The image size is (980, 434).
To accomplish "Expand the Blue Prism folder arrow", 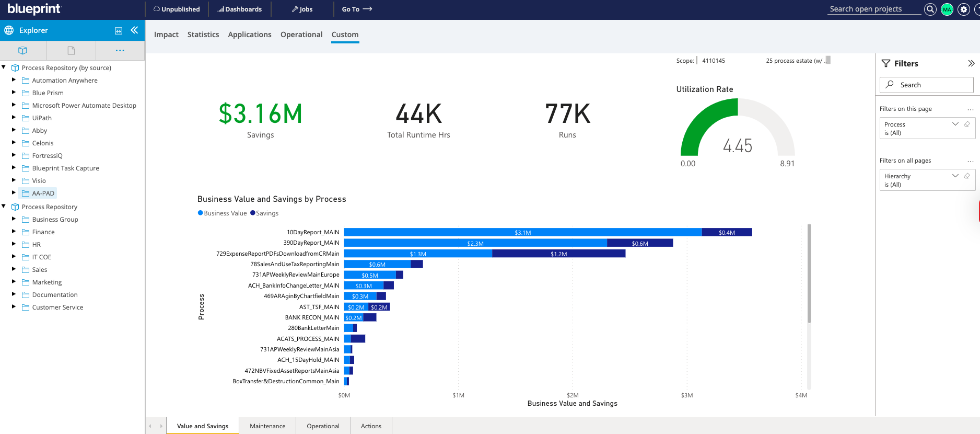I will point(14,93).
